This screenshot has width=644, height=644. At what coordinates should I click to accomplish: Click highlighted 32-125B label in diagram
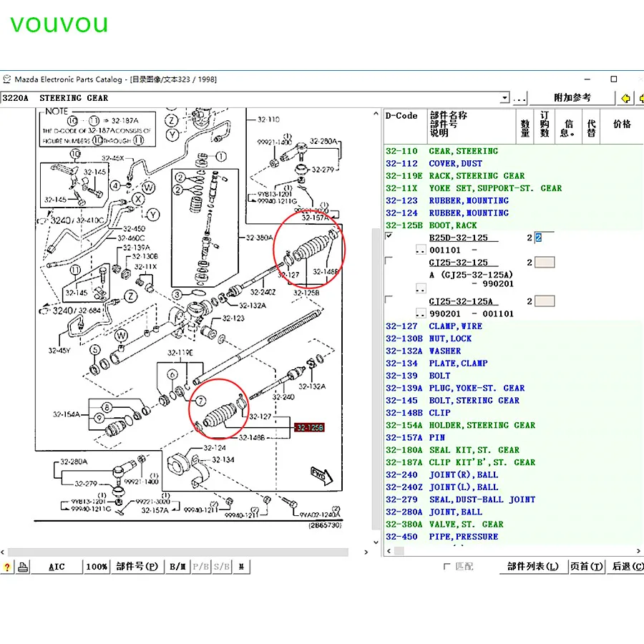310,428
